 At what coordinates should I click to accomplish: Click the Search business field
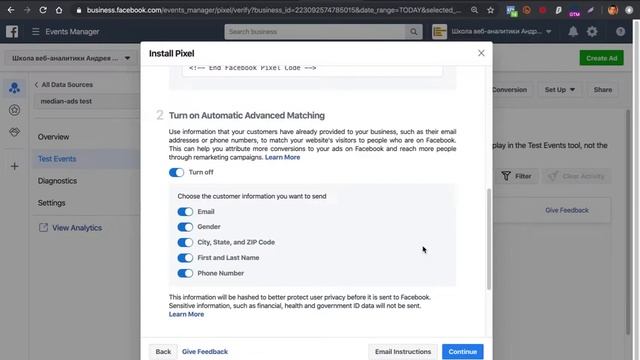click(x=315, y=31)
